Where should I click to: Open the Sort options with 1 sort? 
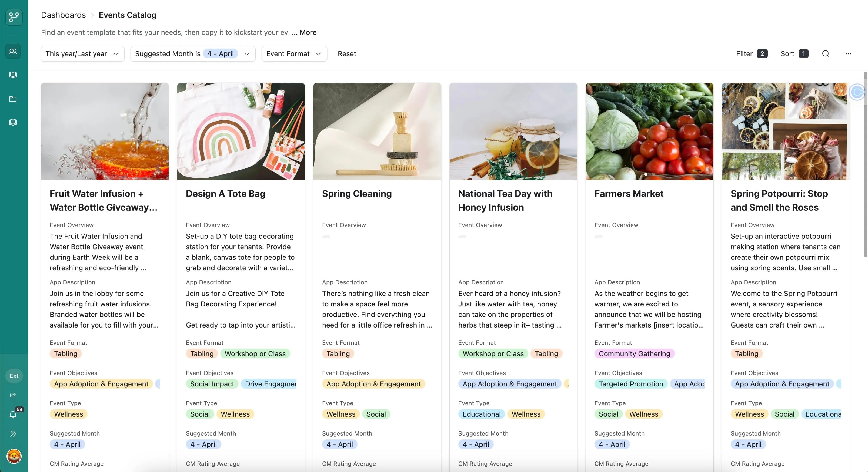794,54
